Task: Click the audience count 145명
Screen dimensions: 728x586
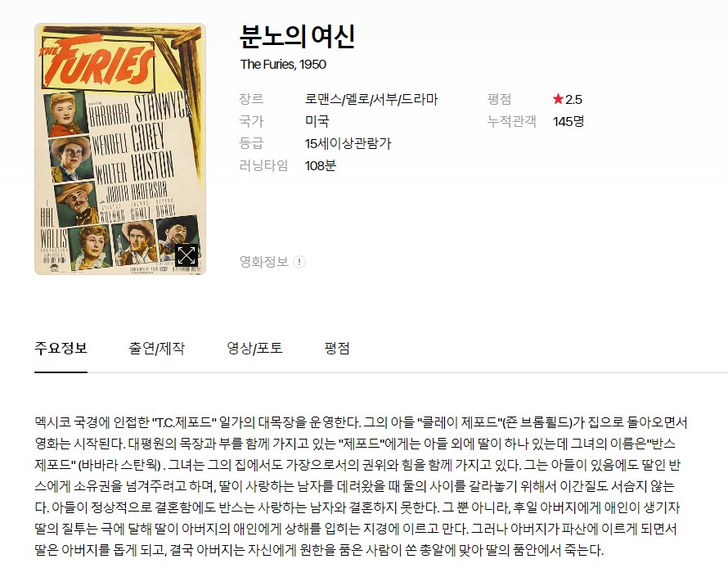Action: coord(568,121)
